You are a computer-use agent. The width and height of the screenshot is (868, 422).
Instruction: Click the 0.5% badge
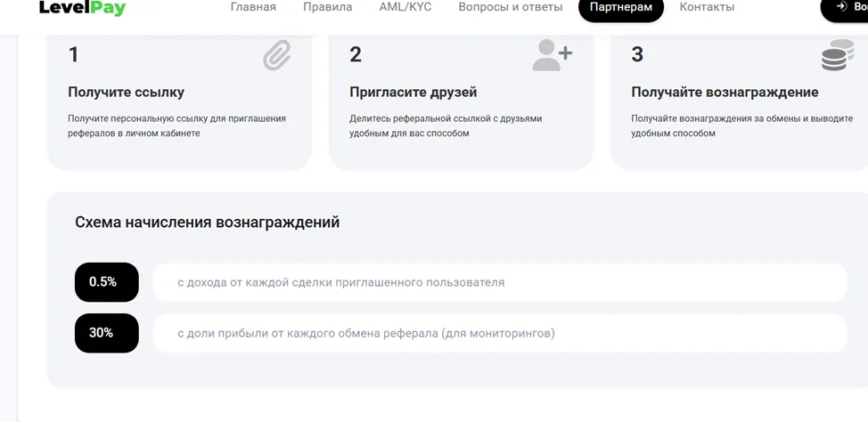tap(107, 282)
